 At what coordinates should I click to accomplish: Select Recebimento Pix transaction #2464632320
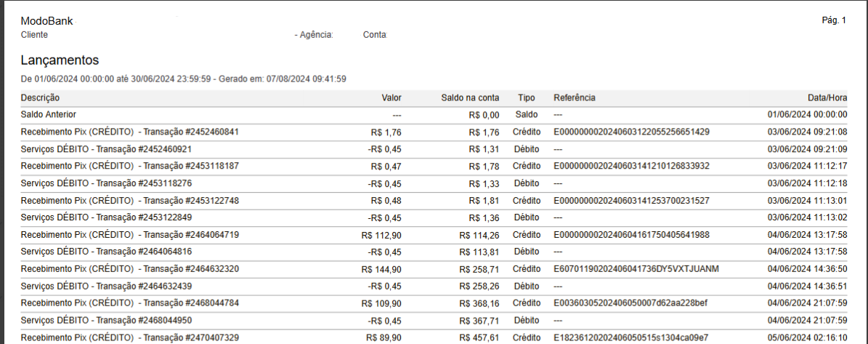[x=130, y=268]
